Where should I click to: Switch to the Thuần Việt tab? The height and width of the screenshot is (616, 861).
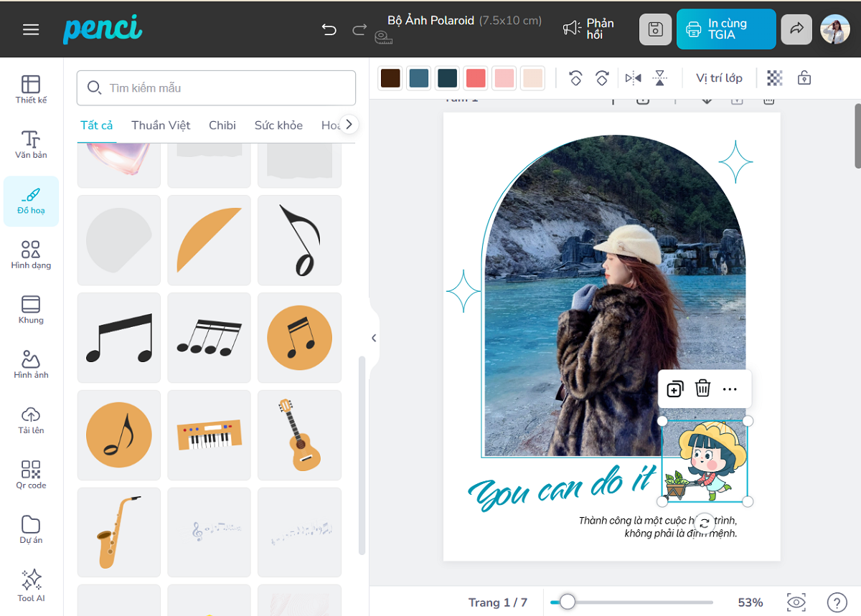[x=161, y=125]
